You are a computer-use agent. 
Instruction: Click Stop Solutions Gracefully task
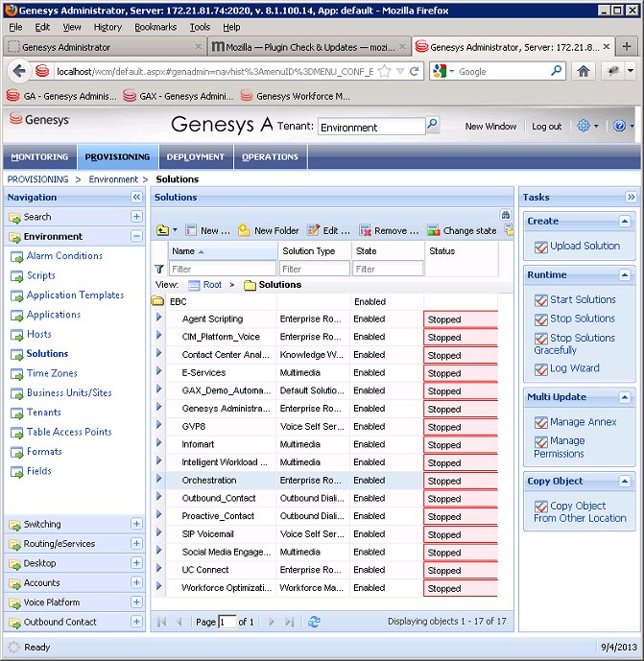(x=574, y=343)
